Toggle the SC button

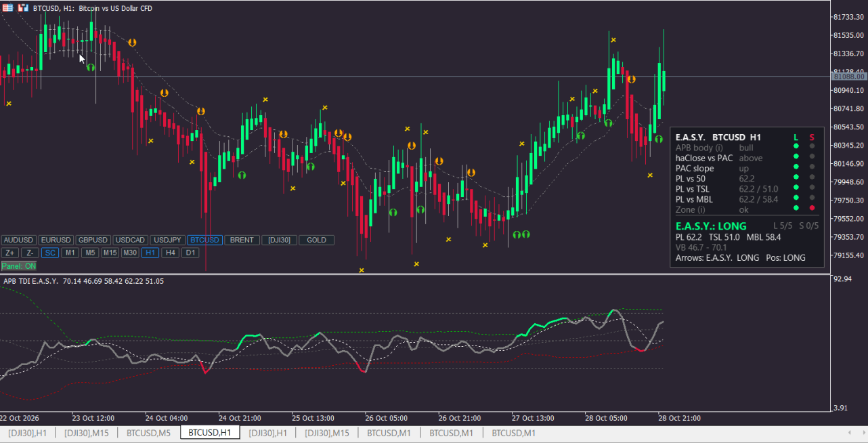pyautogui.click(x=50, y=253)
